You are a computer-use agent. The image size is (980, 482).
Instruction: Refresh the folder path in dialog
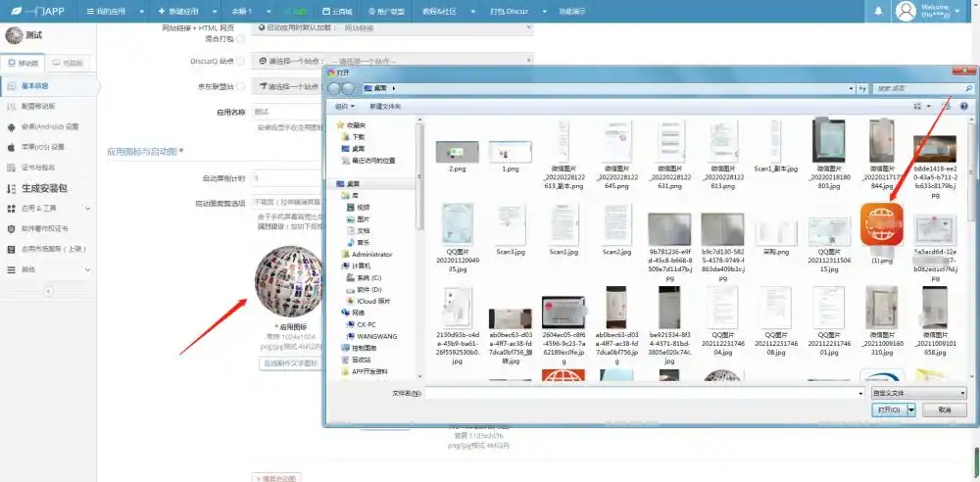pyautogui.click(x=863, y=89)
